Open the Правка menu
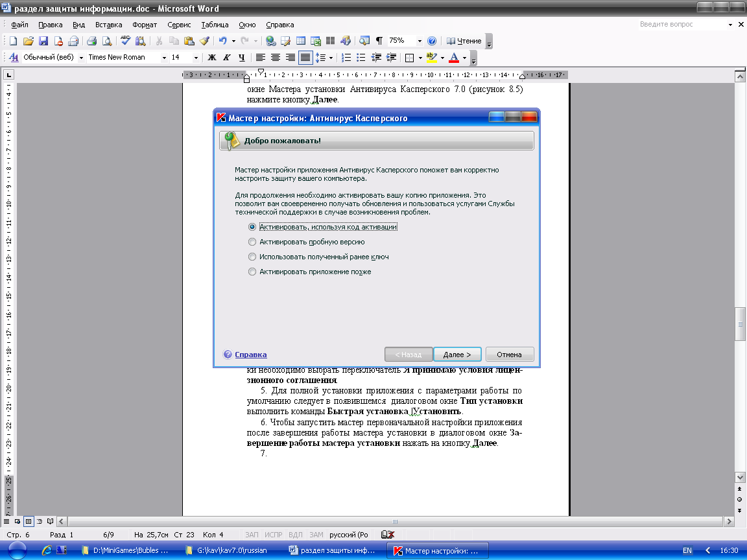Screen dimensions: 747x560 coord(50,25)
